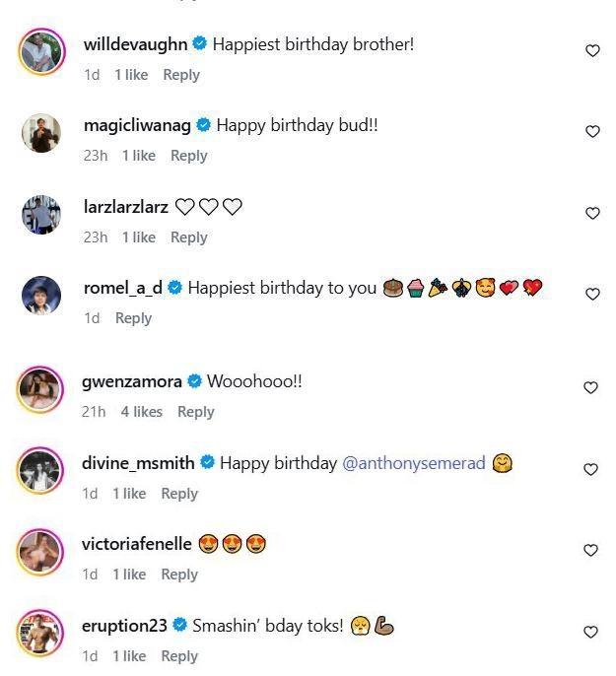Tap heart icon on magicliwanag's comment

coord(592,131)
